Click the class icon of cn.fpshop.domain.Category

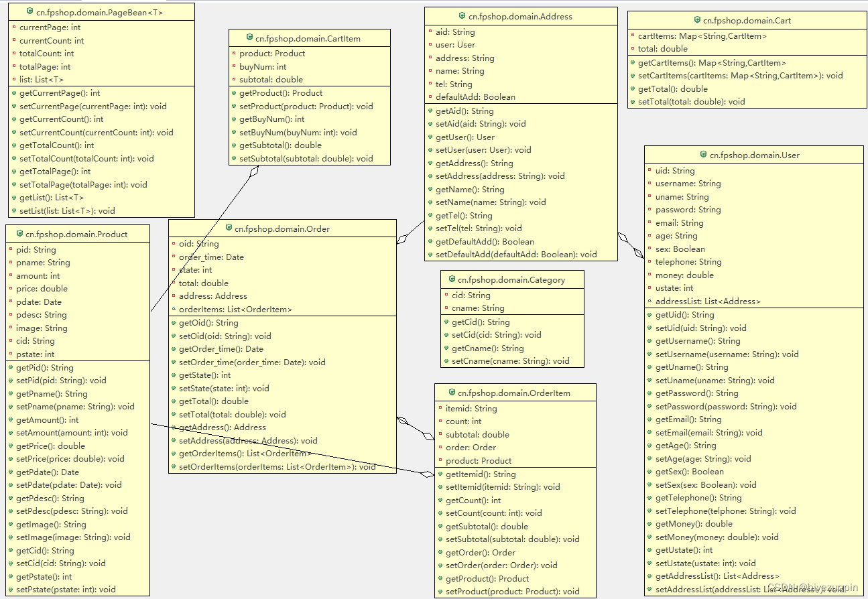451,279
